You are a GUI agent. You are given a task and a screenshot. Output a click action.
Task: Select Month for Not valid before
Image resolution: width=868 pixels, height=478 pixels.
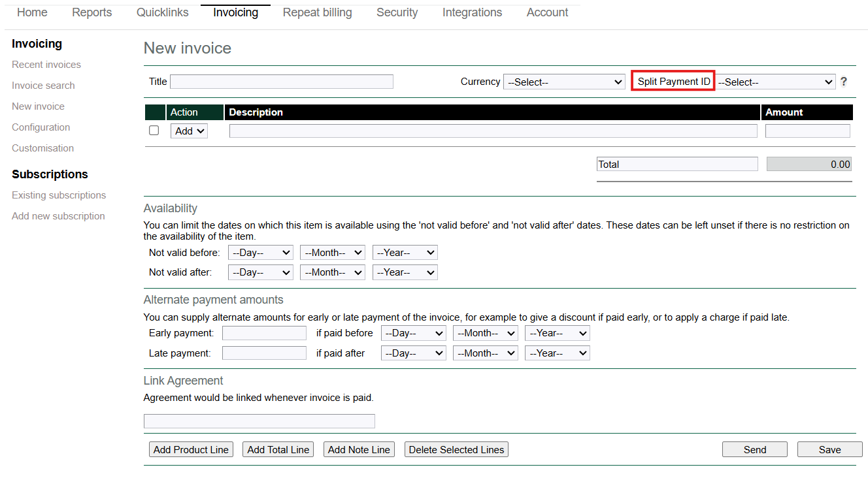point(333,253)
